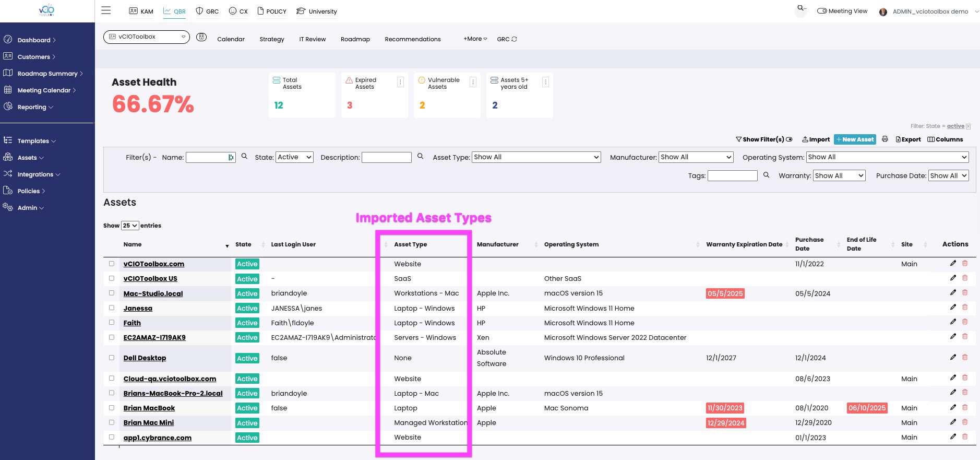Check the Mac-Studio.local row checkbox
The width and height of the screenshot is (980, 460).
pyautogui.click(x=112, y=293)
